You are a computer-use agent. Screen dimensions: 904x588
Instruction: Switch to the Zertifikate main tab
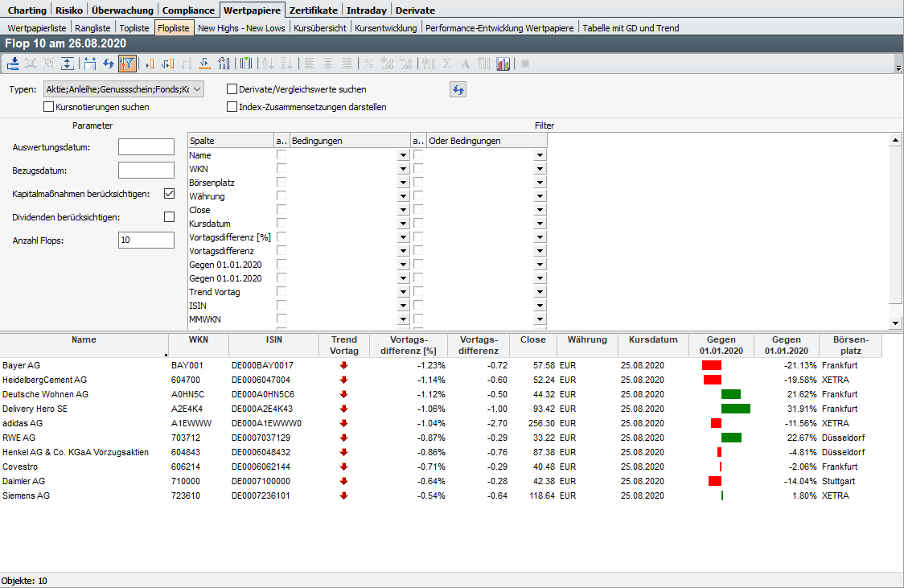tap(314, 10)
